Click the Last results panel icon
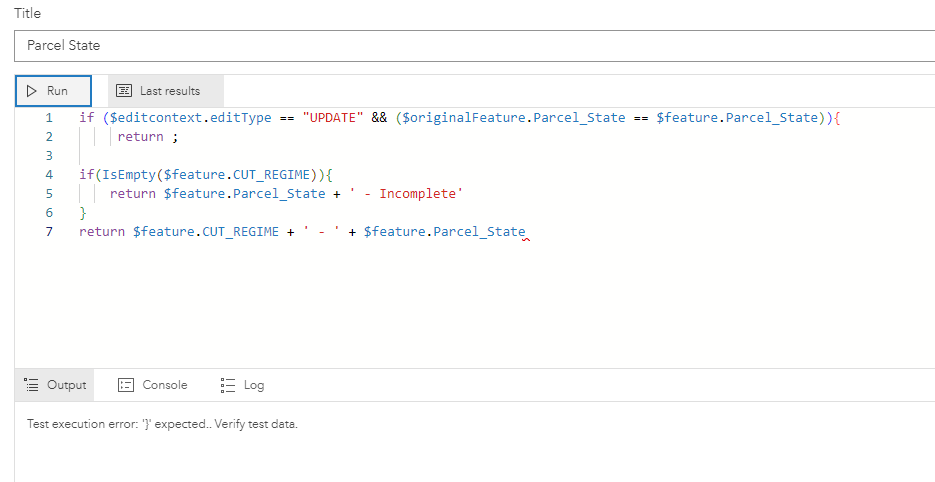 pyautogui.click(x=125, y=91)
